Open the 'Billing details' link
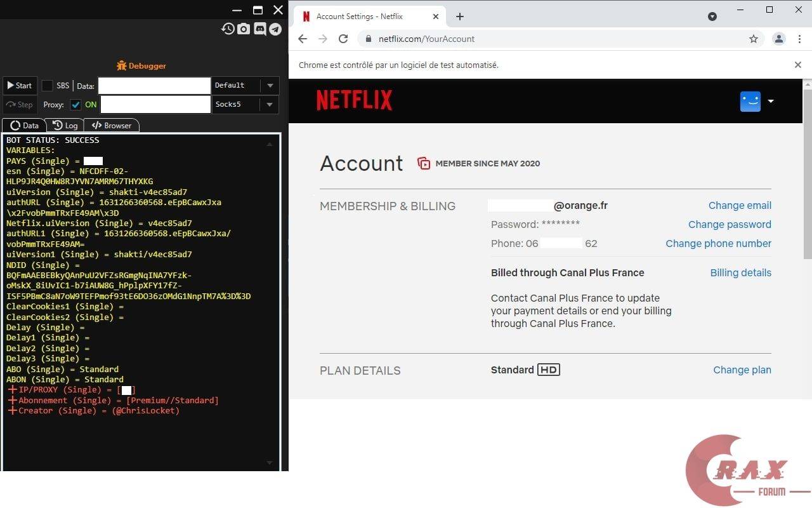Screen dimensions: 812x508 point(741,272)
